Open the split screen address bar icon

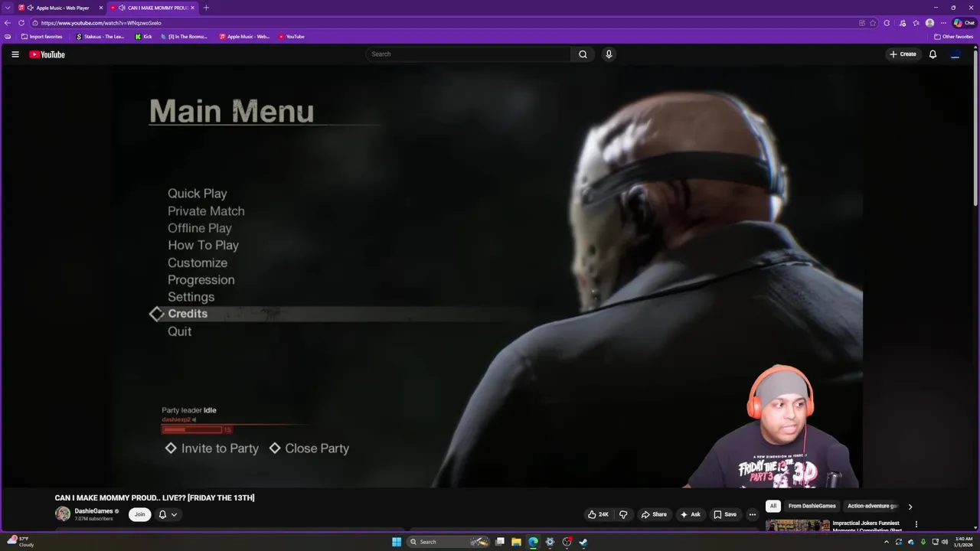[x=862, y=23]
